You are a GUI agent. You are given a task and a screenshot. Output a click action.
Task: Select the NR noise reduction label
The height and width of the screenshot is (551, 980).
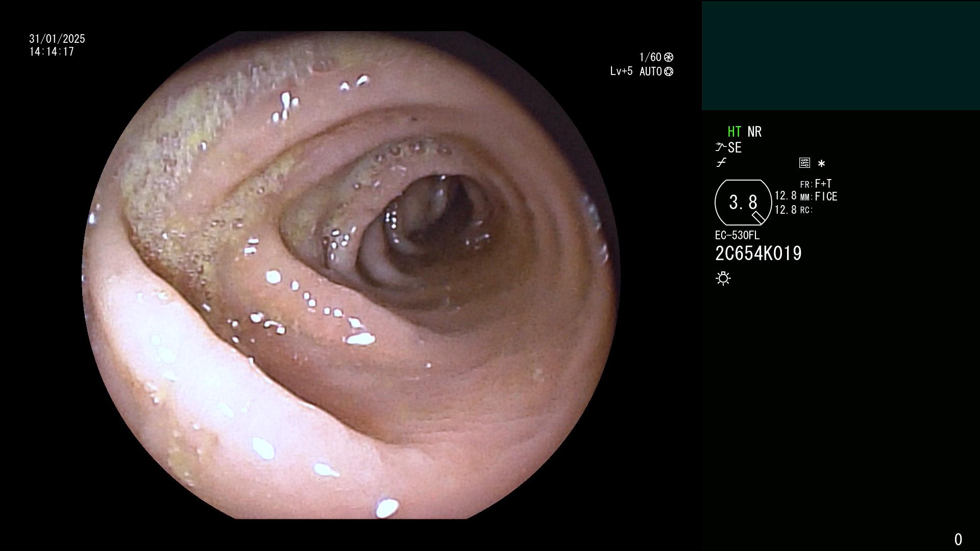[754, 132]
